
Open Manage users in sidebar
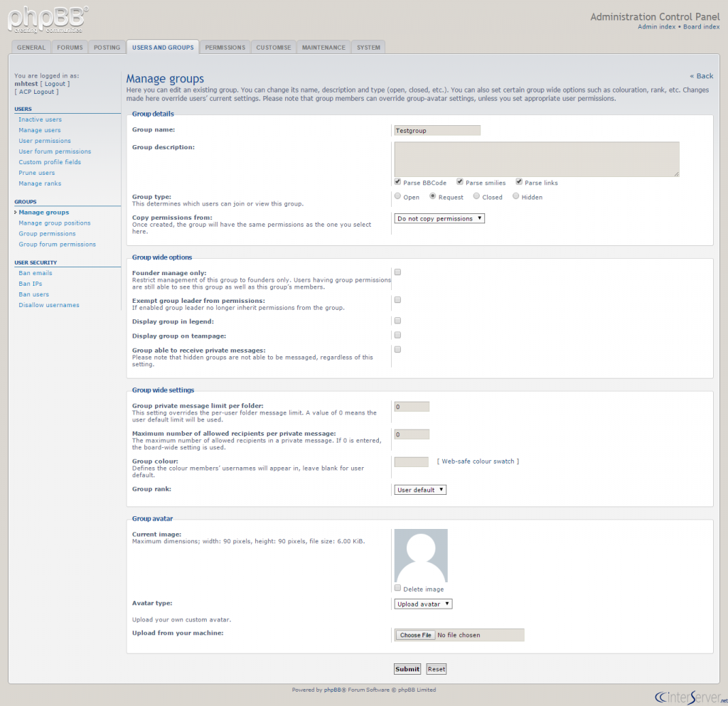point(40,130)
